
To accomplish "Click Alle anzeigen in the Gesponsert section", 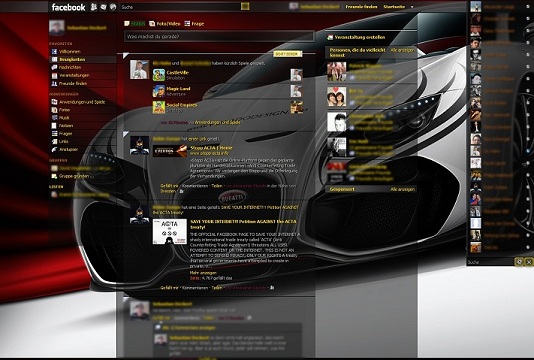I will click(x=403, y=189).
